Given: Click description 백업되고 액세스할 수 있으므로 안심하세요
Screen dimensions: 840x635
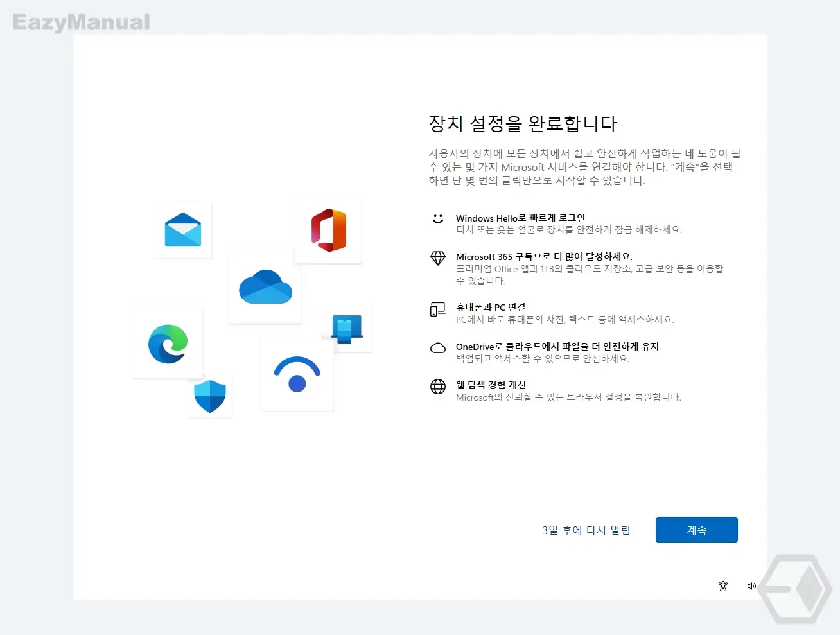Looking at the screenshot, I should pos(543,358).
